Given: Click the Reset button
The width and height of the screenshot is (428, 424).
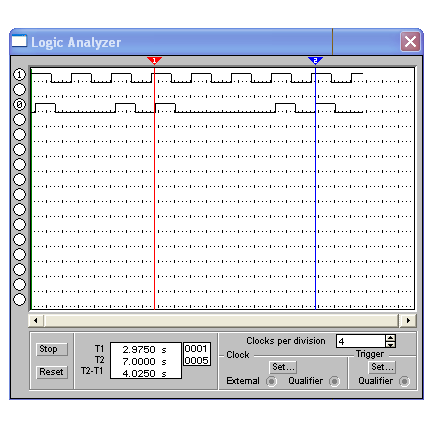Looking at the screenshot, I should [x=52, y=372].
